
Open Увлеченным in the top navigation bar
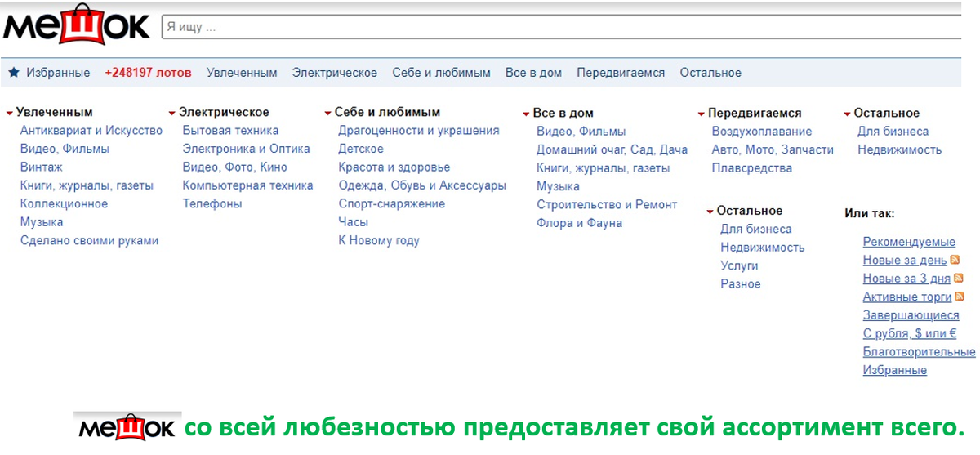[x=242, y=73]
